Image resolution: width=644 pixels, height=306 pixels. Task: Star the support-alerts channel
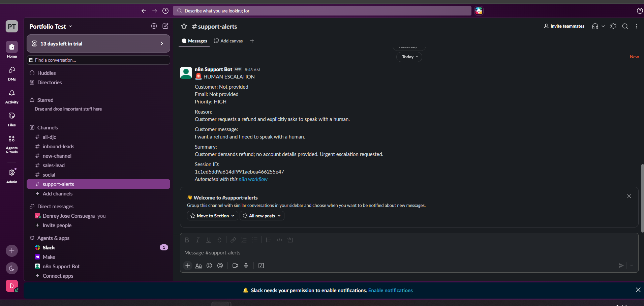184,26
